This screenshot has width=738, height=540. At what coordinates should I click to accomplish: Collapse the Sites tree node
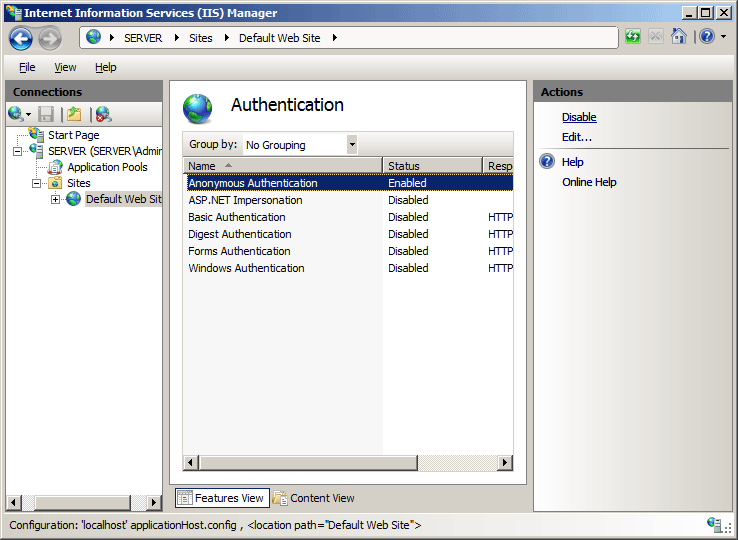pos(37,183)
